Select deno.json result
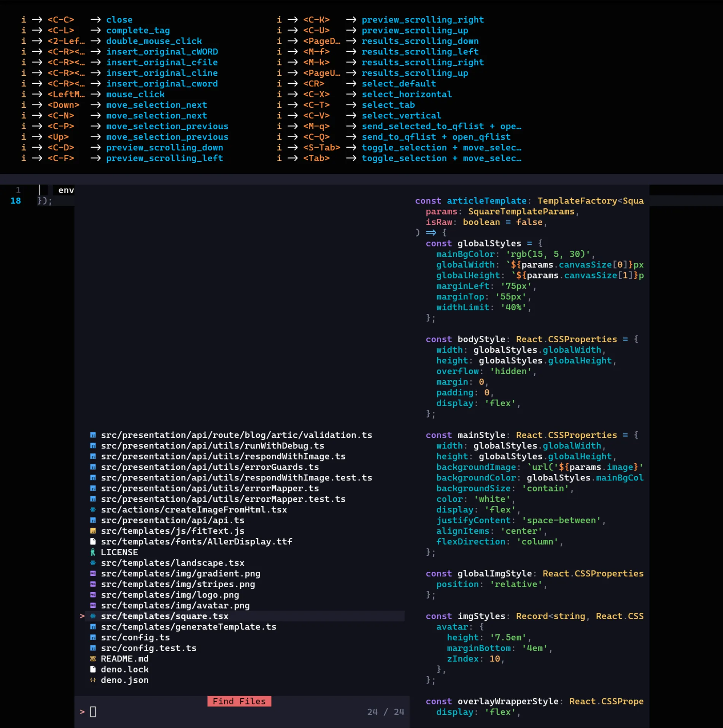723x728 pixels. (x=124, y=680)
